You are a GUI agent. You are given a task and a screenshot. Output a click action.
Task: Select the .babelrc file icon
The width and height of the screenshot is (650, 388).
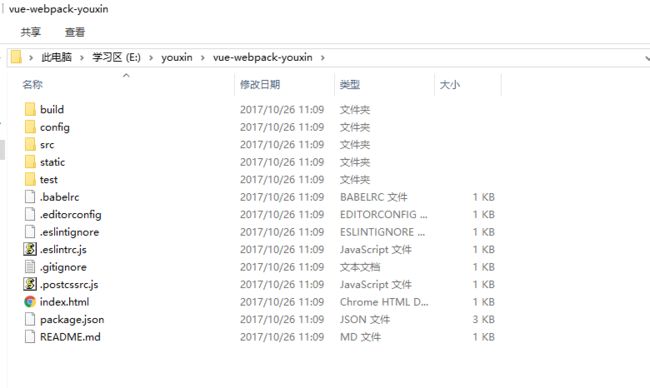point(30,197)
